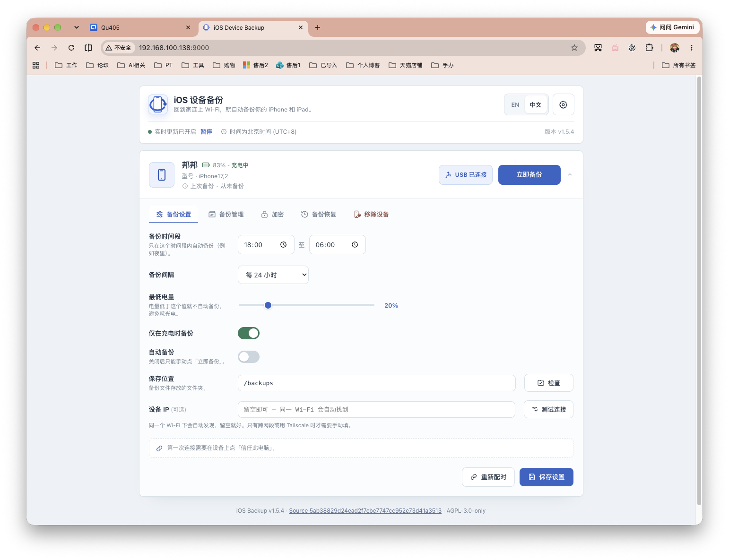Screen dimensions: 729x560
Task: Open the 备份恢复 tab
Action: 319,215
